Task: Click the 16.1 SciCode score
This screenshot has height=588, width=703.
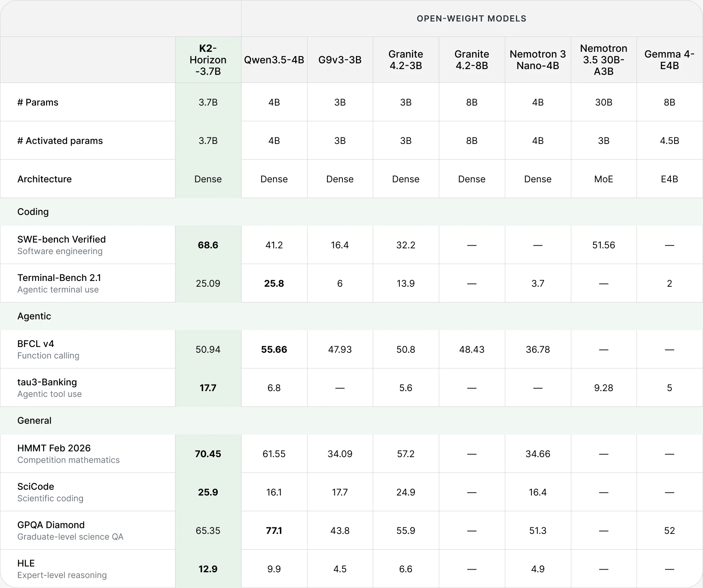Action: [x=274, y=492]
